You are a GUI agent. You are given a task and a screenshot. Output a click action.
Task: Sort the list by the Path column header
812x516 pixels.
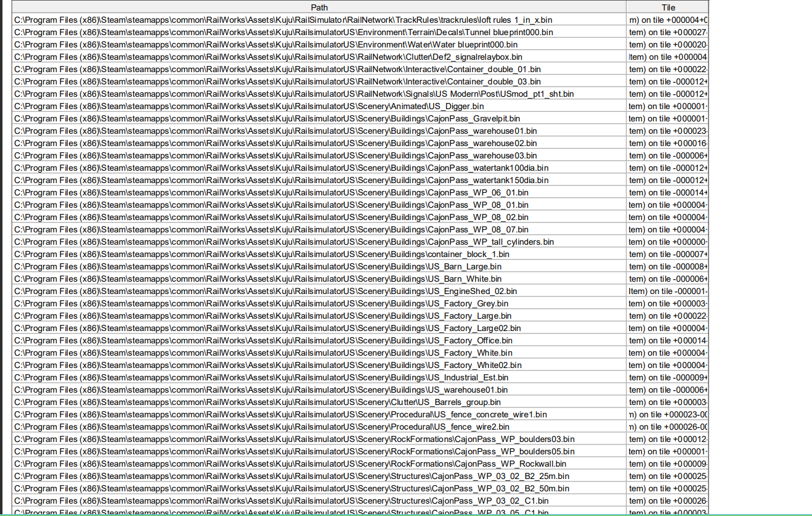point(319,7)
